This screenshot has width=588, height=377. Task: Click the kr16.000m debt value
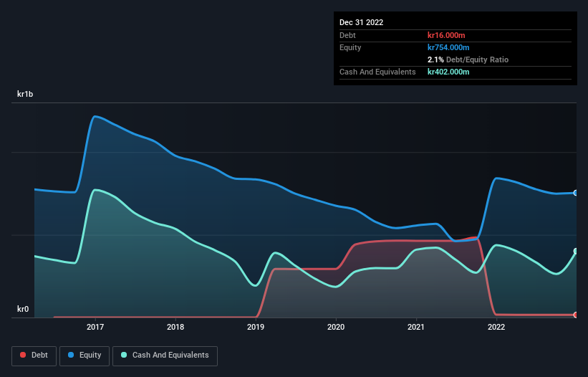[446, 35]
